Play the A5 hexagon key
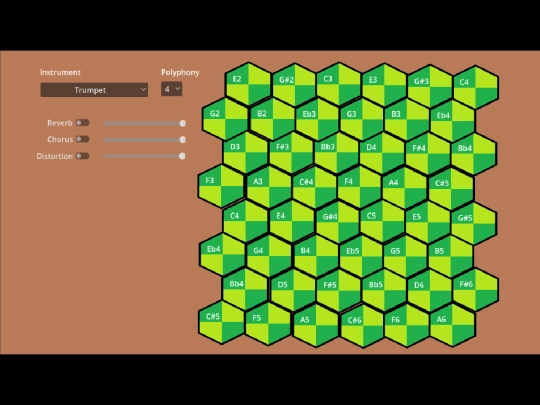This screenshot has height=405, width=540. (316, 325)
